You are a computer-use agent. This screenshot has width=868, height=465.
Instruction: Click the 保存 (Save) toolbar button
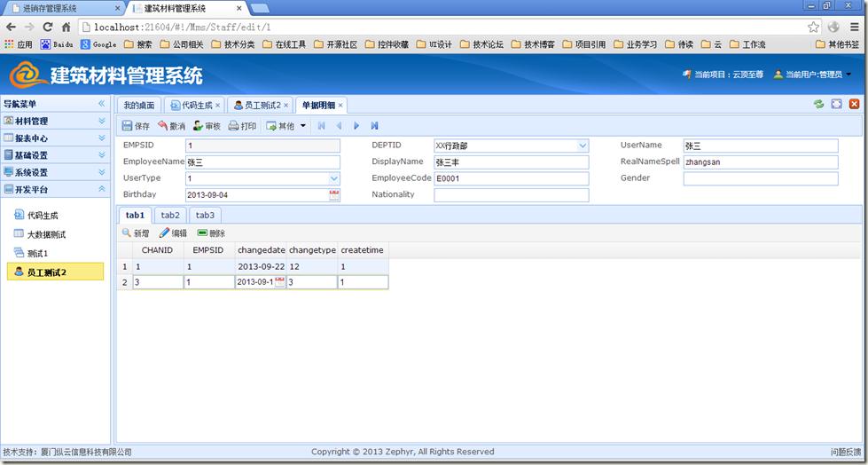pyautogui.click(x=136, y=126)
